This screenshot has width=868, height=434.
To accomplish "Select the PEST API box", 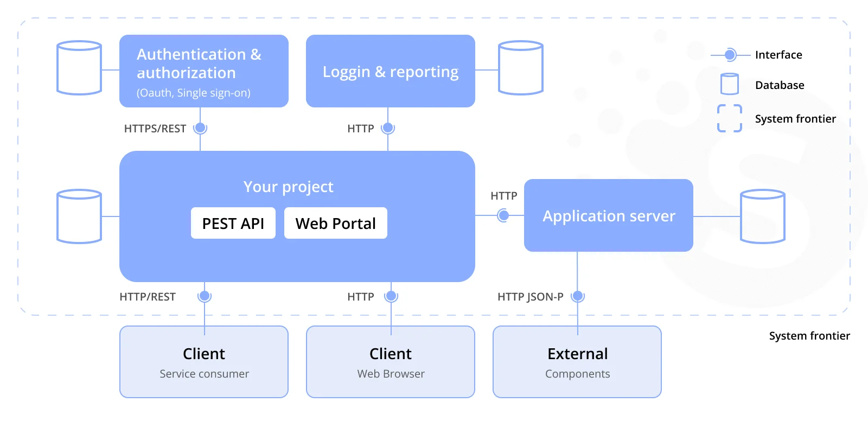I will pyautogui.click(x=233, y=223).
